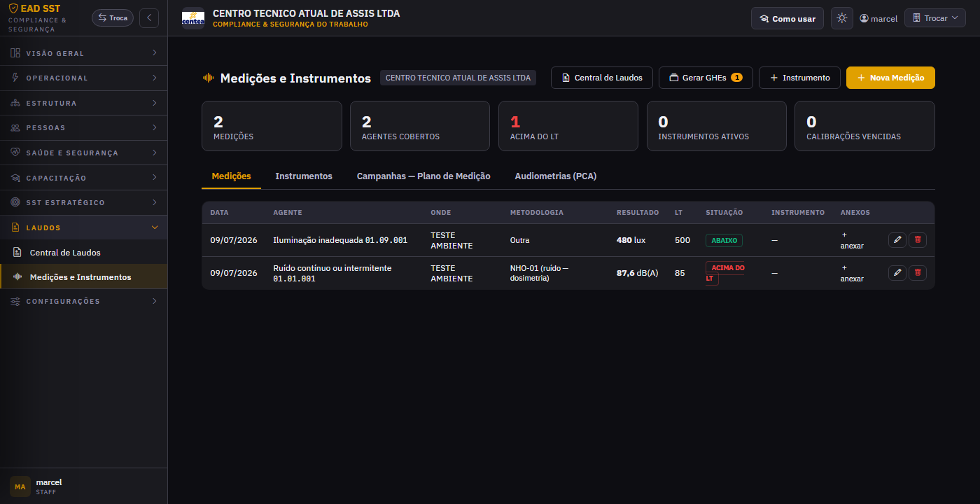Toggle the light theme sun icon

842,18
